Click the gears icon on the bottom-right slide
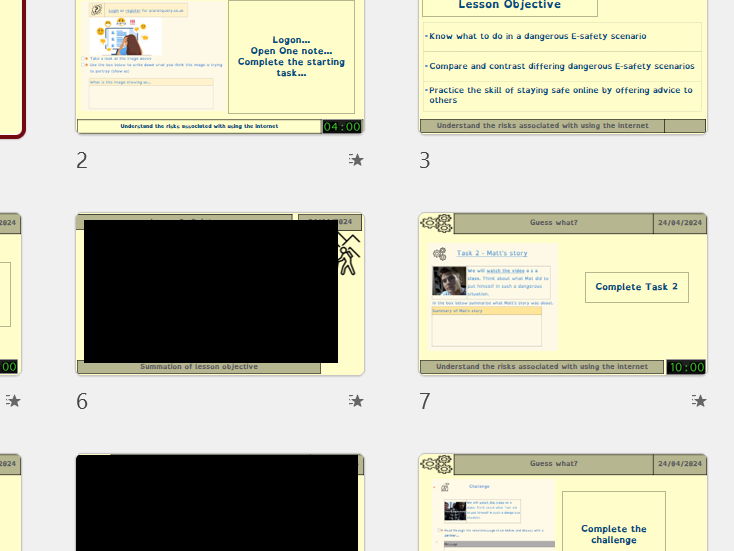Screen dimensions: 734x551 click(x=437, y=464)
